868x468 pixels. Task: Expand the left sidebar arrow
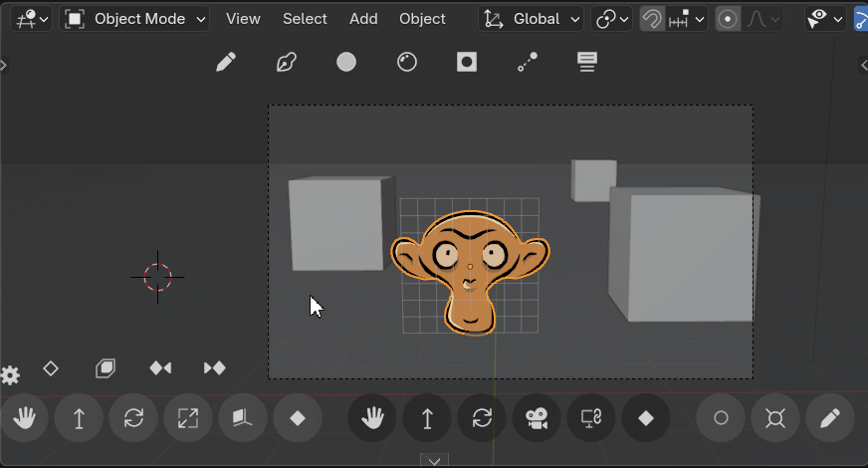tap(3, 66)
